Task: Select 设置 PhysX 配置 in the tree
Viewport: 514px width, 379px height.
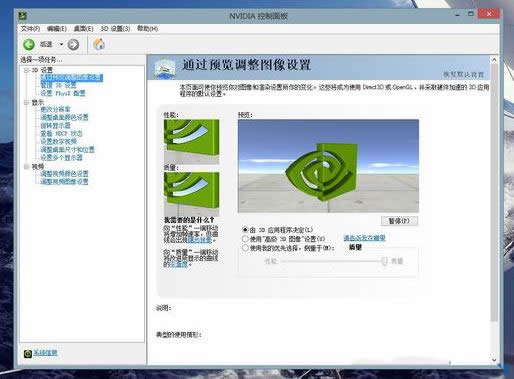Action: point(63,93)
